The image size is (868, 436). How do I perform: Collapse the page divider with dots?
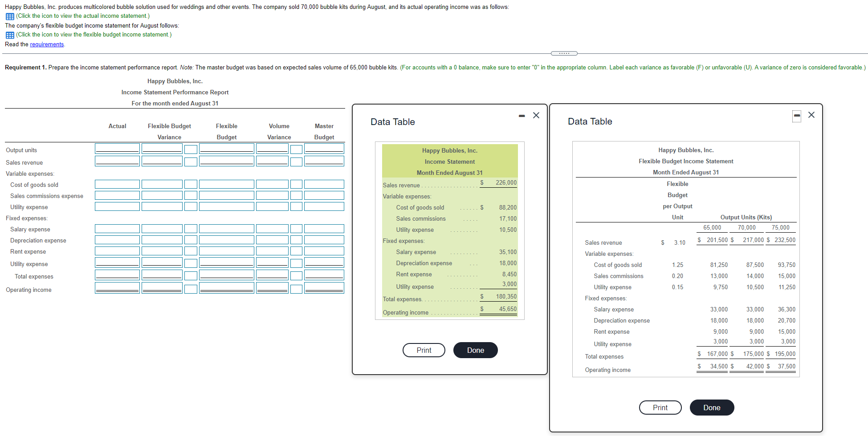(563, 53)
